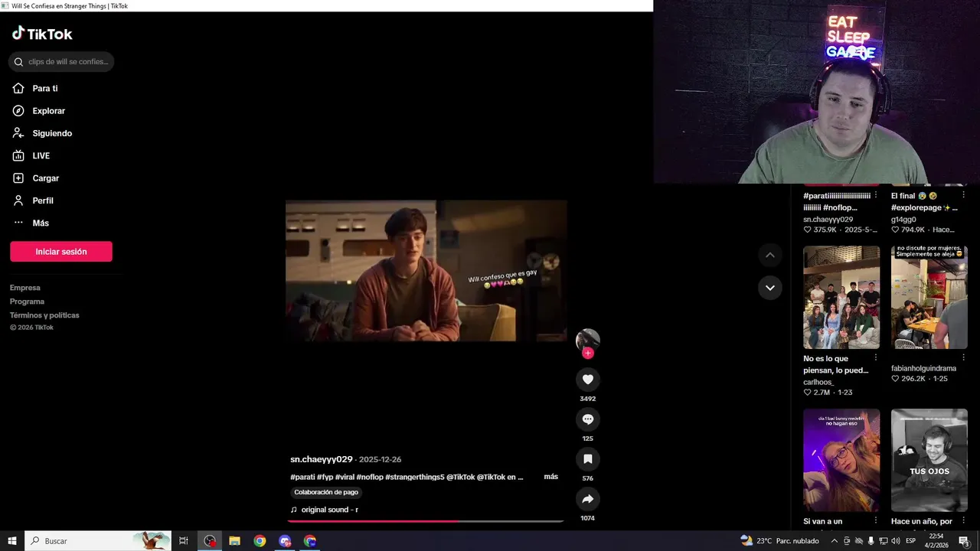Open File Explorer from the taskbar

point(234,541)
